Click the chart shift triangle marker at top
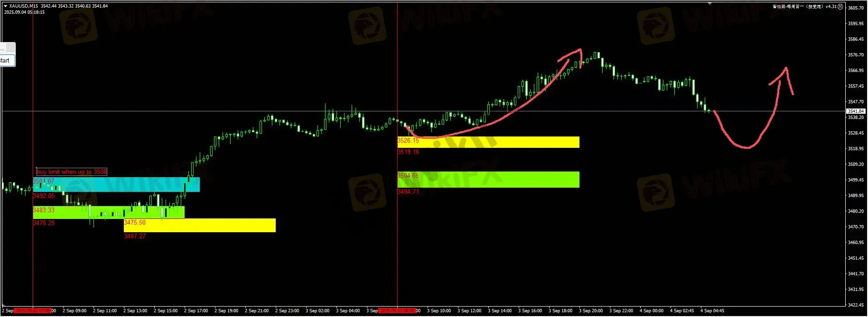The image size is (868, 317). (x=709, y=3)
